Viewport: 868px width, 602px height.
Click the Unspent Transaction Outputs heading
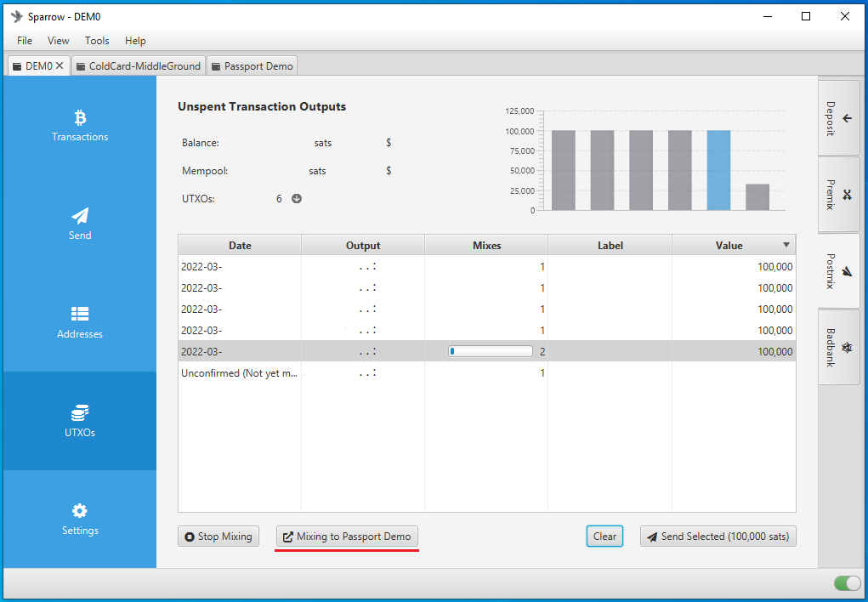click(x=262, y=106)
